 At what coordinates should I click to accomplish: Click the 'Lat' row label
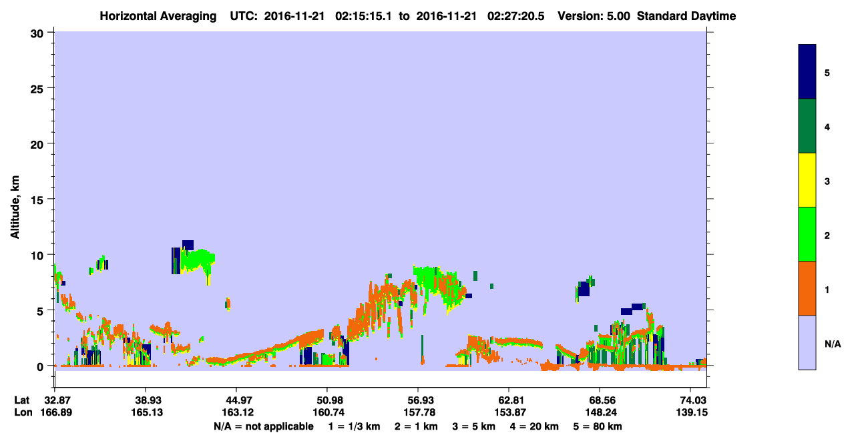coord(22,400)
